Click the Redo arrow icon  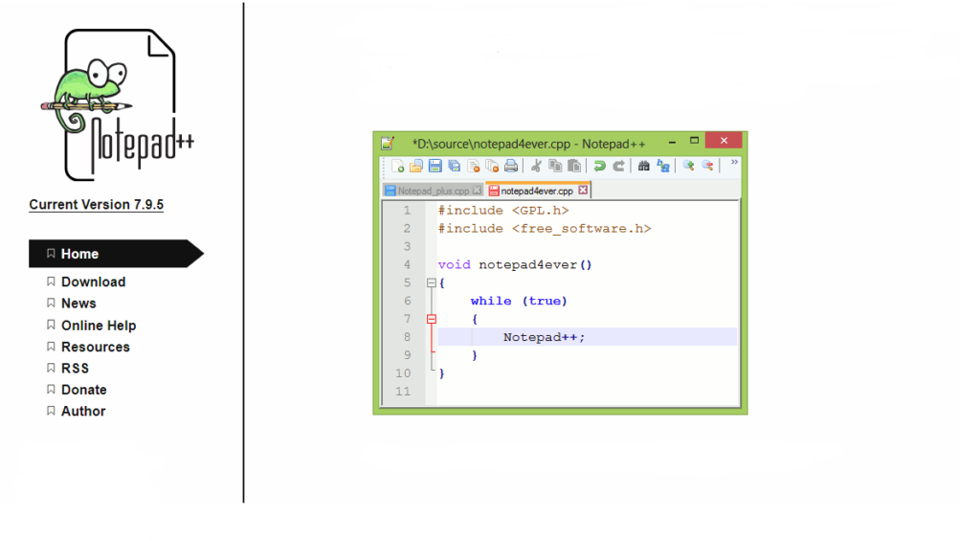618,166
